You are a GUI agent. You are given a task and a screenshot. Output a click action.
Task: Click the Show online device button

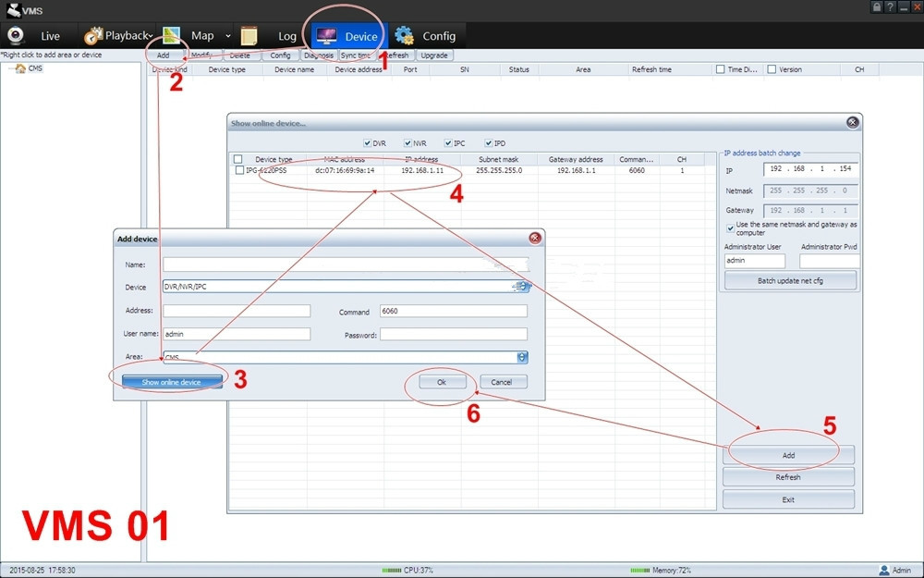click(x=172, y=382)
